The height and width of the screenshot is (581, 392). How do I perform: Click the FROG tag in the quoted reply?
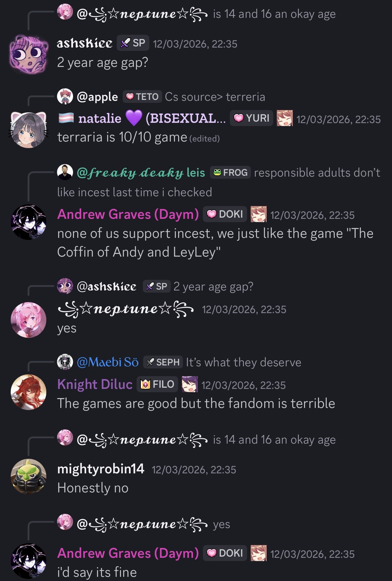pyautogui.click(x=230, y=172)
